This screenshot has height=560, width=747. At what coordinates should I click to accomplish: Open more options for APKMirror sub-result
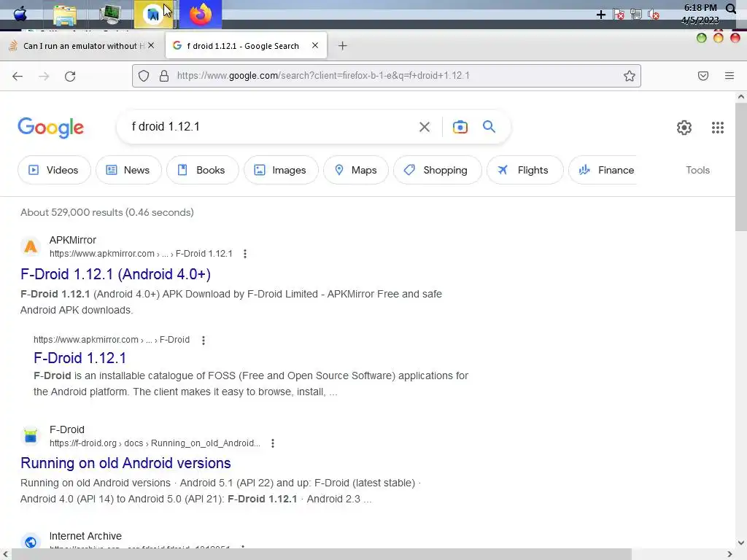point(204,341)
